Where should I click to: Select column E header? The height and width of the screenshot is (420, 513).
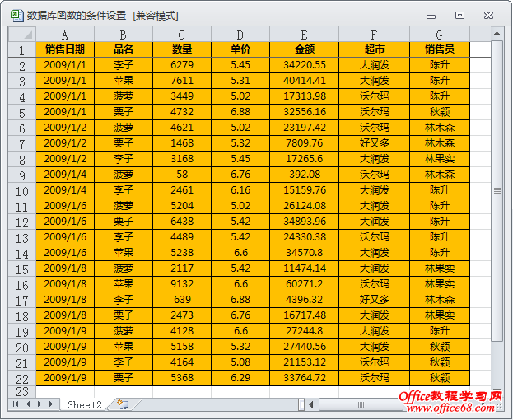305,35
